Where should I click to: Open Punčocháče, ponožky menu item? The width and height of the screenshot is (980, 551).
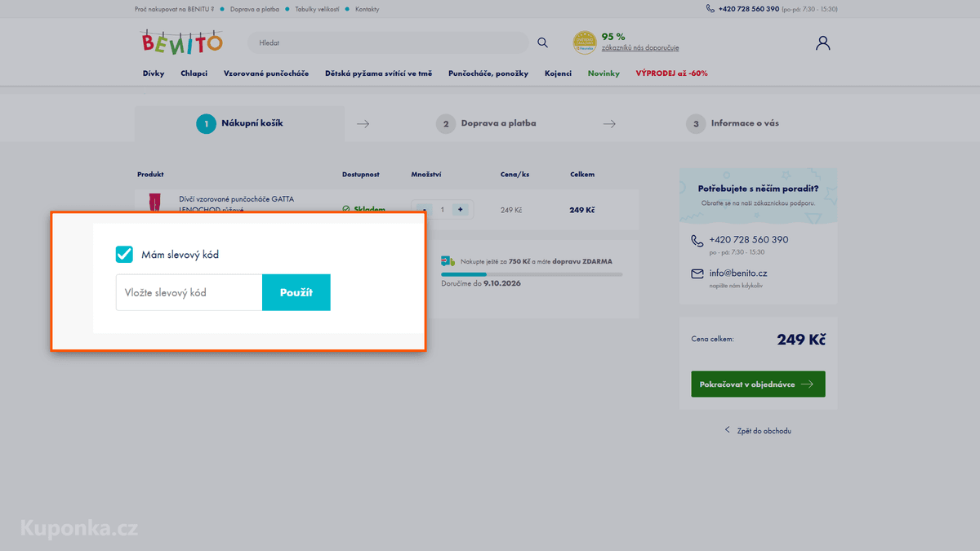[488, 73]
